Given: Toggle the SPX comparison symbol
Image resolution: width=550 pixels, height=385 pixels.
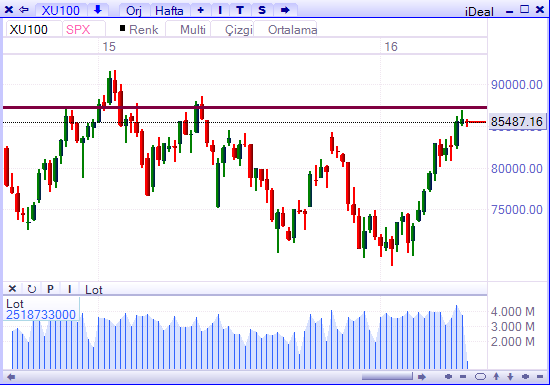Looking at the screenshot, I should [79, 29].
